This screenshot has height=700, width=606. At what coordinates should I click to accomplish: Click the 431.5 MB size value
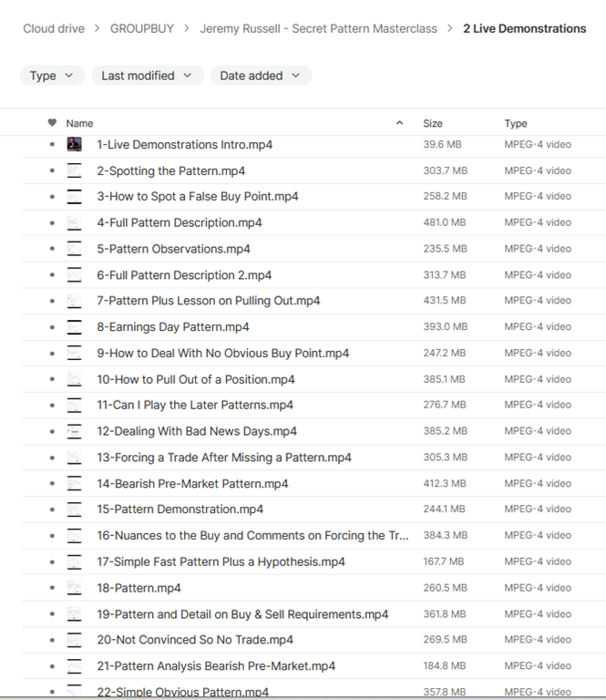click(x=445, y=301)
